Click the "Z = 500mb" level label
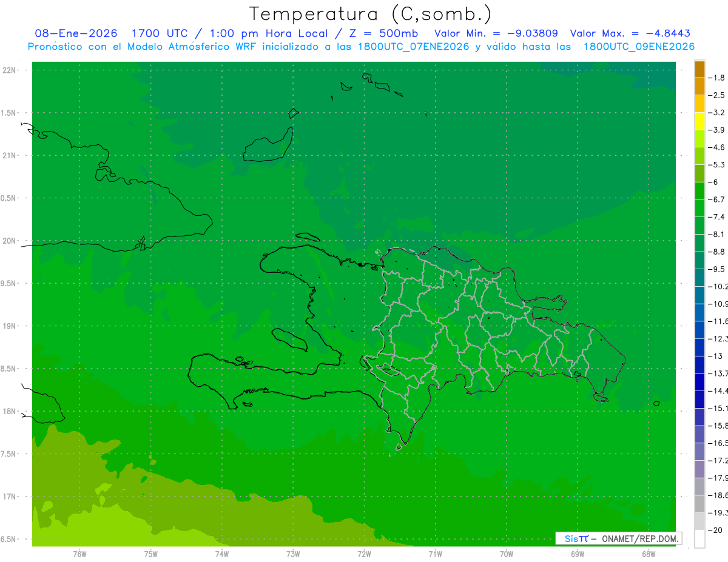Viewport: 728px width, 562px height. point(383,33)
